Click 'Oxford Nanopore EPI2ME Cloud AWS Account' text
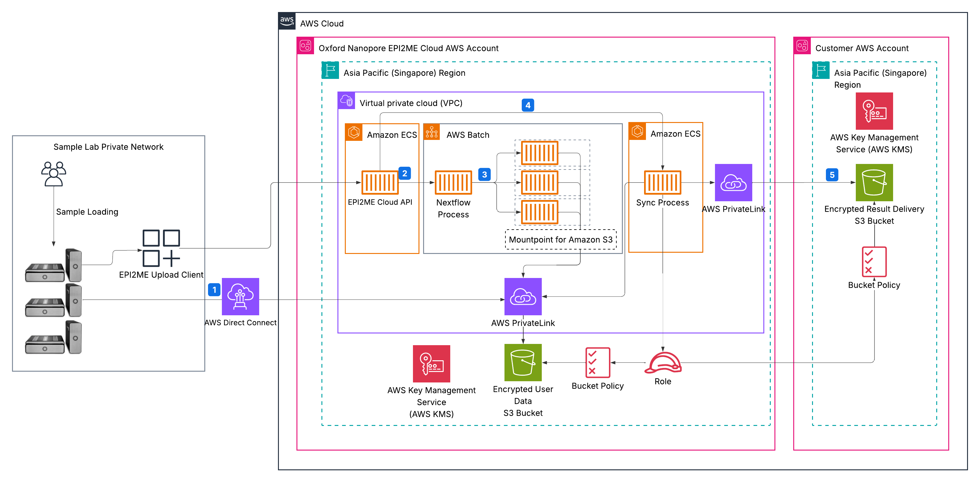 pyautogui.click(x=409, y=48)
